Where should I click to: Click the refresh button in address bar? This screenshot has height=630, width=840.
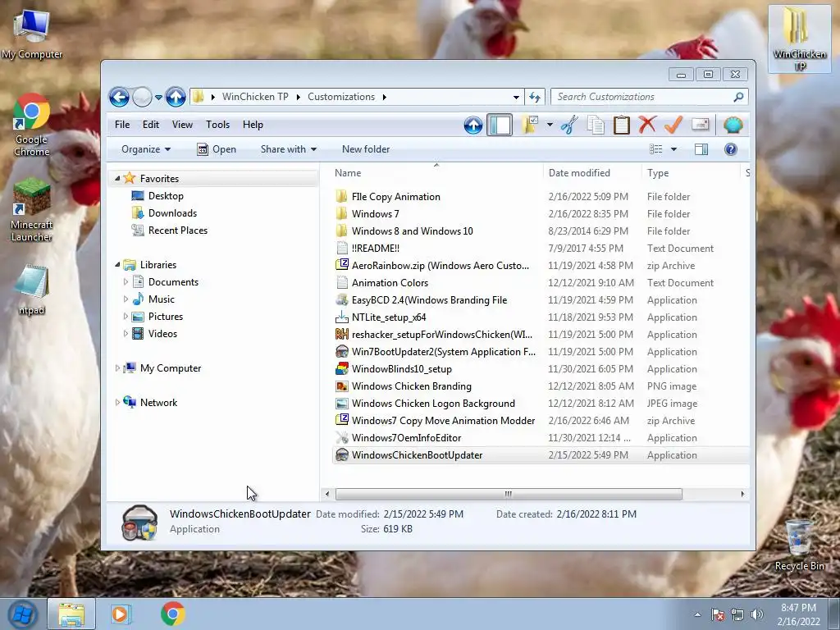click(535, 97)
